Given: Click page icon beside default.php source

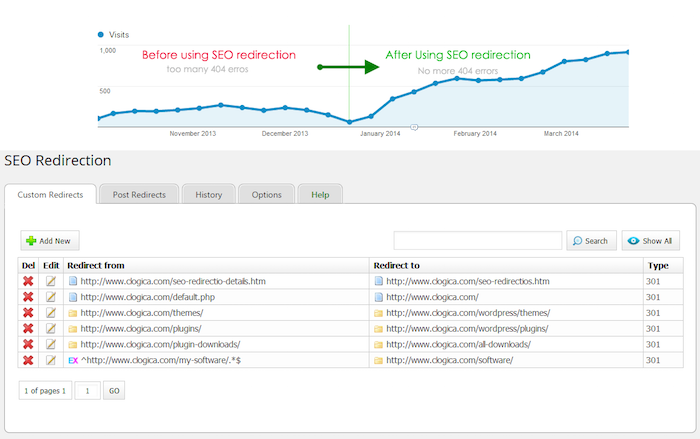Looking at the screenshot, I should (73, 297).
